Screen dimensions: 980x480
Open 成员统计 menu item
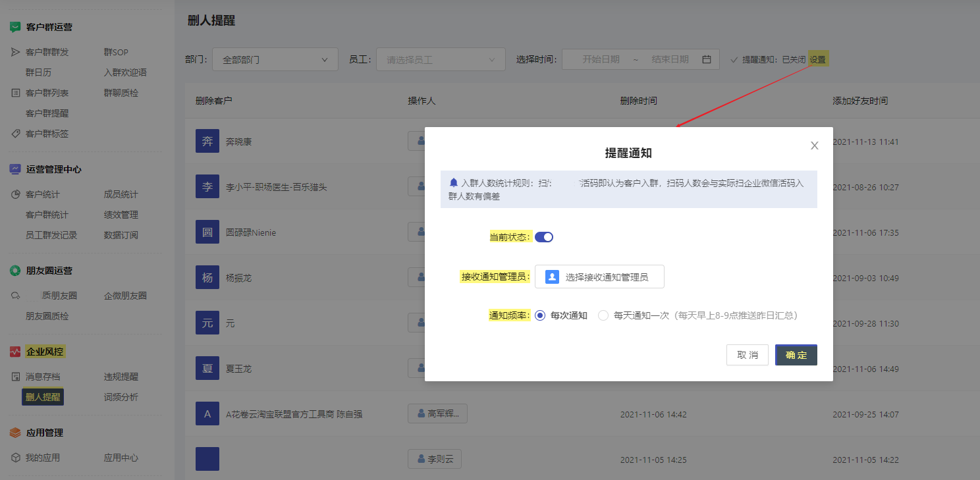[121, 194]
